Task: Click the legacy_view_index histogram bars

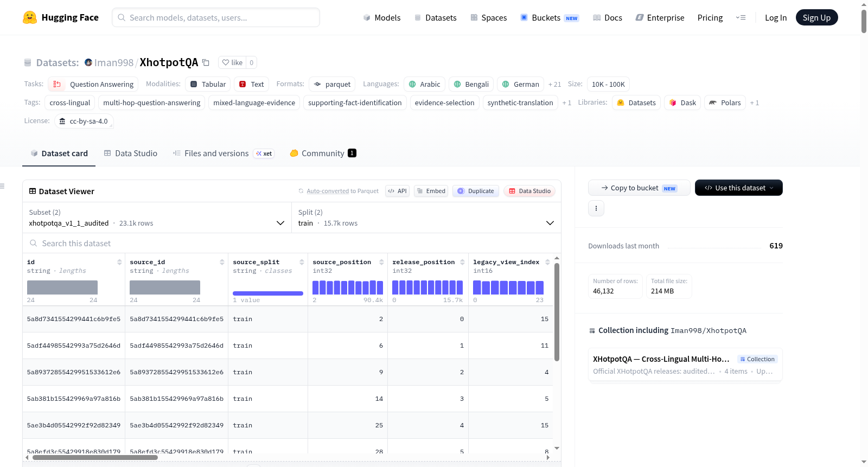Action: [508, 287]
